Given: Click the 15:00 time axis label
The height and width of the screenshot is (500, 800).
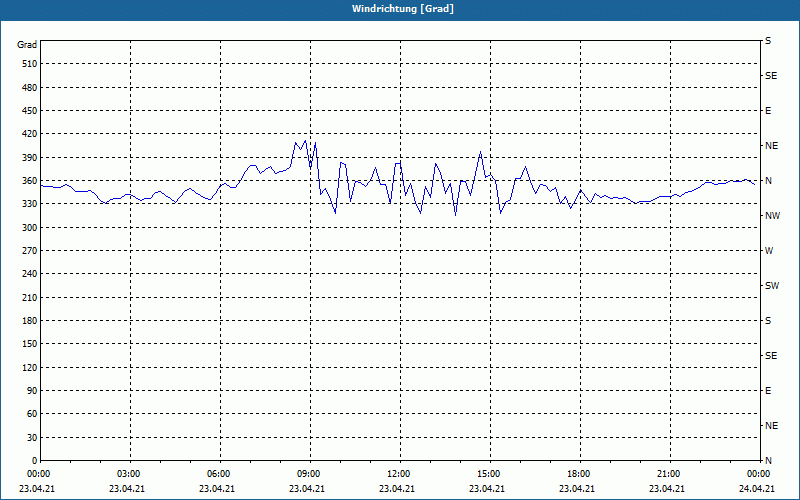Looking at the screenshot, I should click(488, 474).
